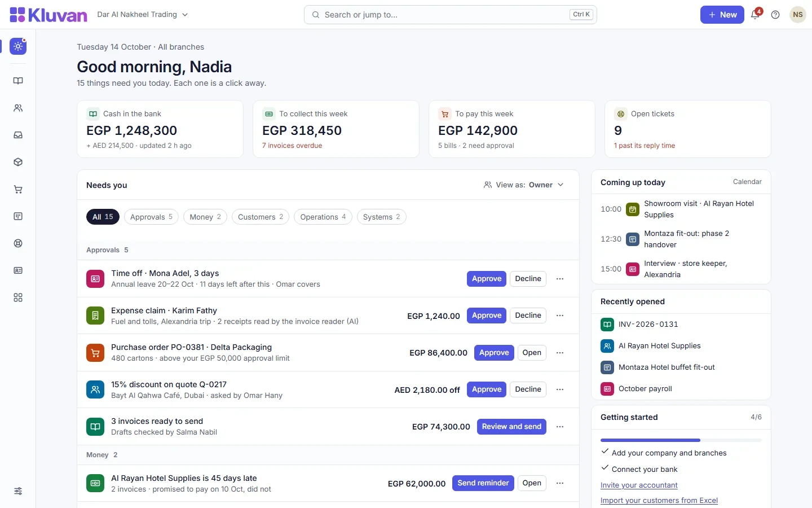Open more options for quote Q-0217 discount
The height and width of the screenshot is (508, 812).
click(560, 389)
